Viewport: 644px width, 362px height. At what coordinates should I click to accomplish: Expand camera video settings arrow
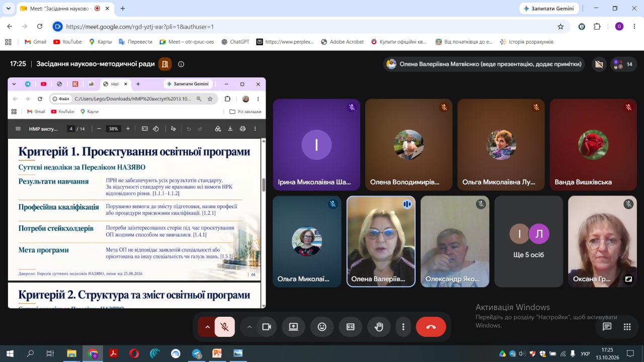(x=249, y=327)
